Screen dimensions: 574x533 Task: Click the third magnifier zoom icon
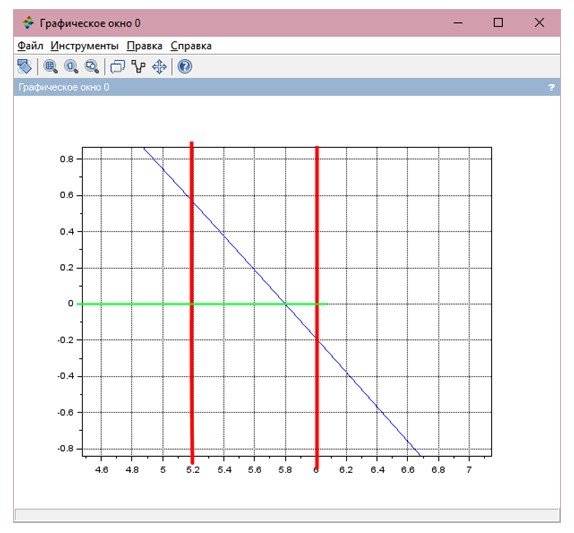tap(92, 67)
